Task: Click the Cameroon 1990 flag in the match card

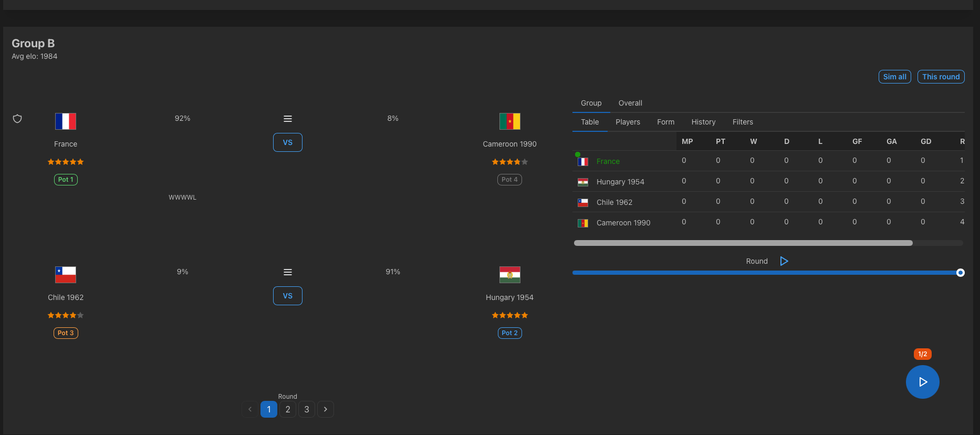Action: pos(510,121)
